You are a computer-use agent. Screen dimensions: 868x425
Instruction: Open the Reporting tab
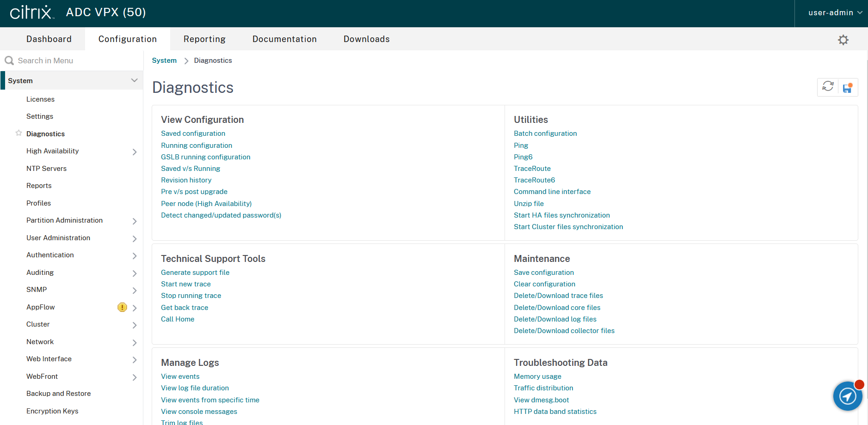pyautogui.click(x=204, y=39)
